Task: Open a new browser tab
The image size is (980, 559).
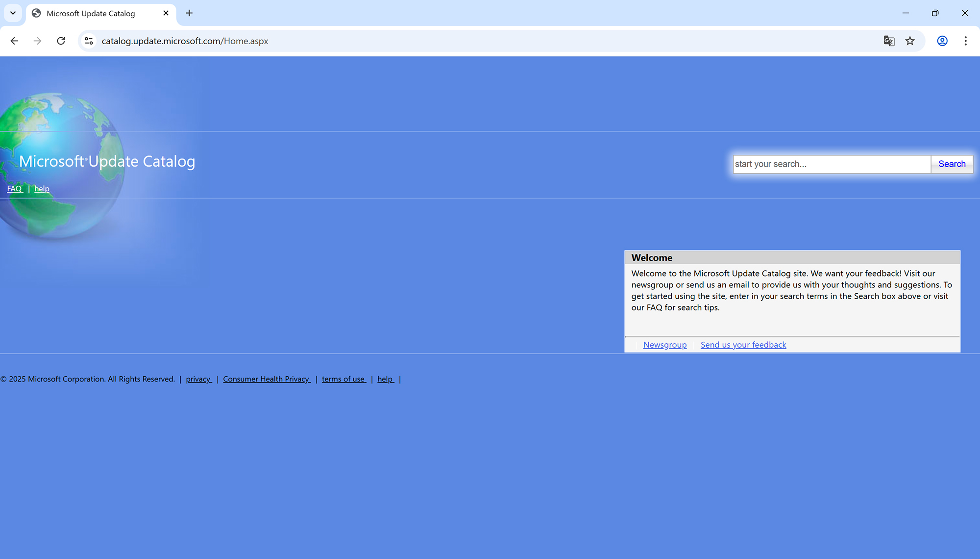Action: [189, 13]
